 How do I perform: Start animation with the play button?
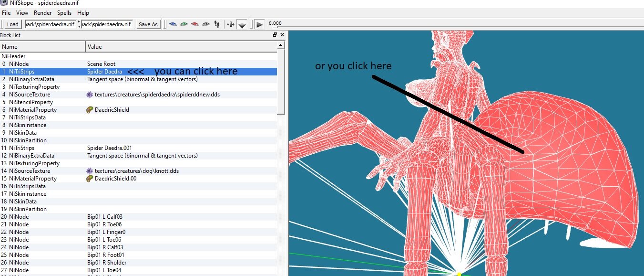[x=259, y=24]
